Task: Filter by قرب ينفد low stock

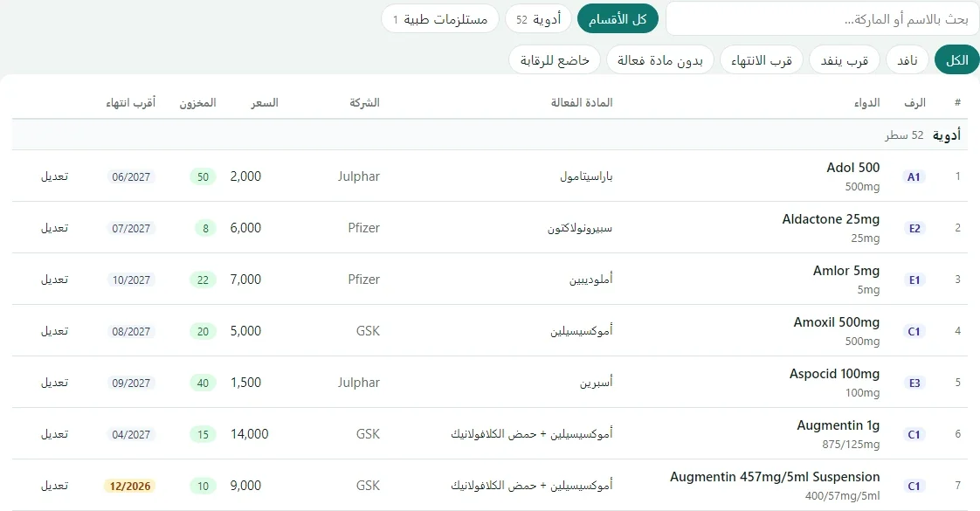Action: click(x=845, y=60)
